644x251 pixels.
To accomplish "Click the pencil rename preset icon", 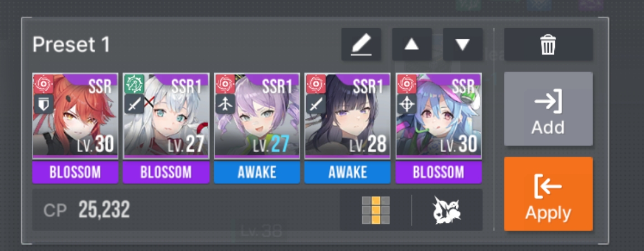I will click(361, 44).
